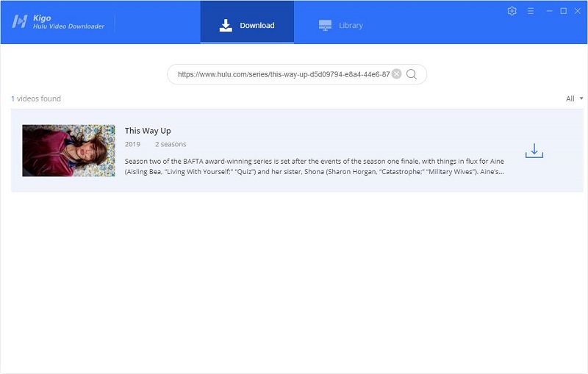Click the 2 seasons label

pos(171,144)
